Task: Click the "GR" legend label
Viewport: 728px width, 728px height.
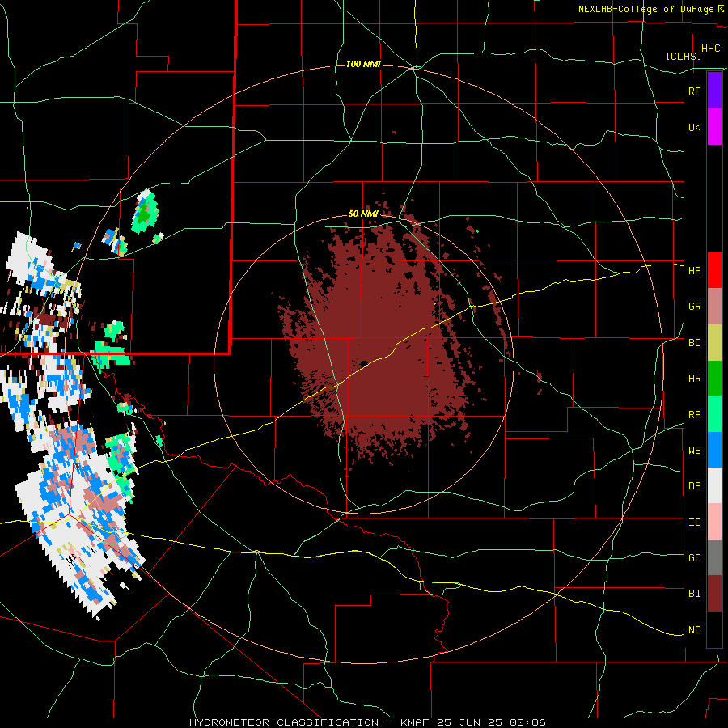Action: click(694, 307)
